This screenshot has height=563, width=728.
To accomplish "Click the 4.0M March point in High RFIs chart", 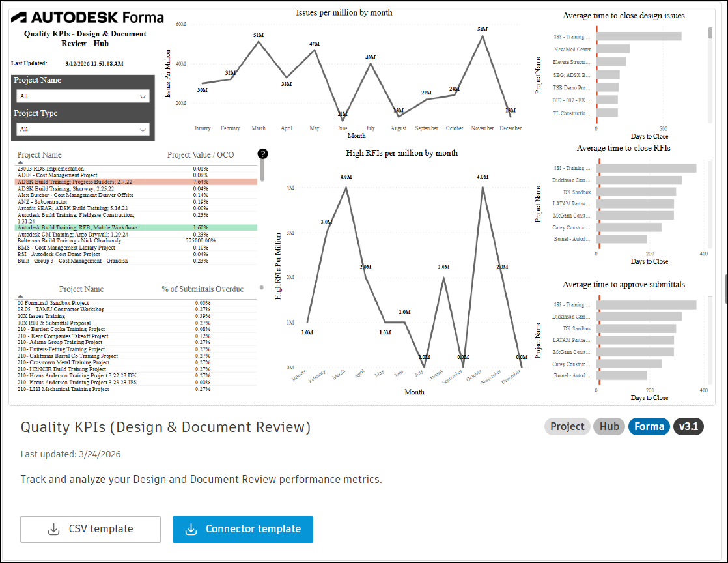I will click(x=346, y=187).
